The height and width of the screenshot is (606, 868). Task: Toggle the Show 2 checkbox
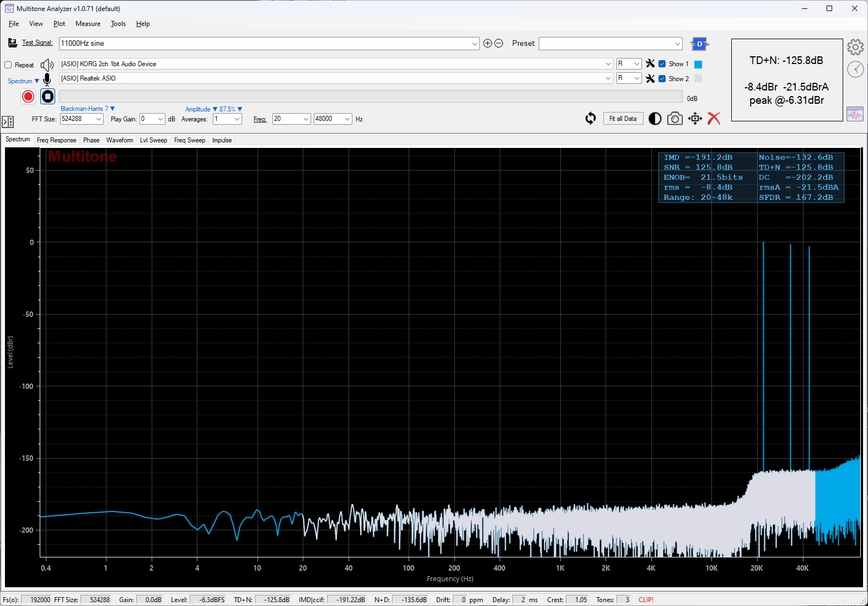point(662,78)
